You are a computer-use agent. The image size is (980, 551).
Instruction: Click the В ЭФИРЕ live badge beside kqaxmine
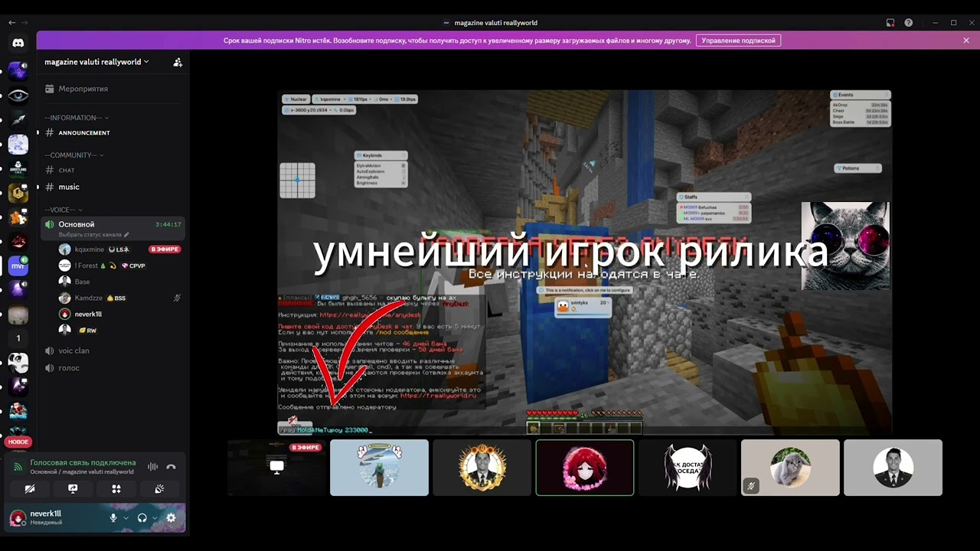click(x=165, y=249)
